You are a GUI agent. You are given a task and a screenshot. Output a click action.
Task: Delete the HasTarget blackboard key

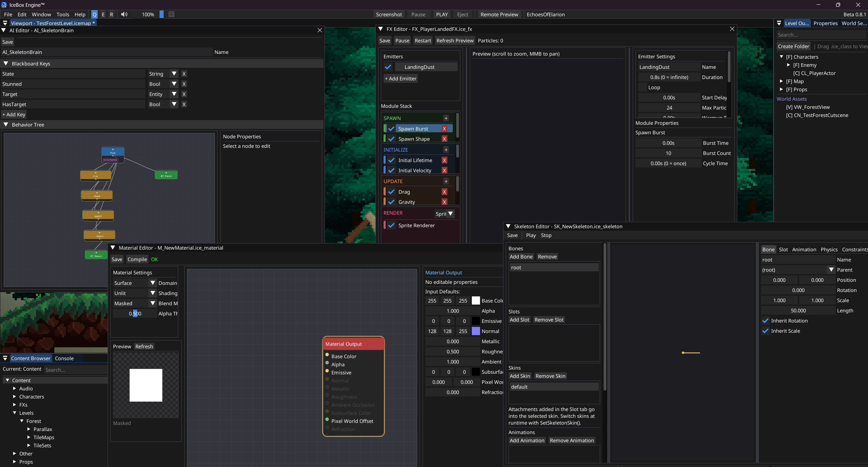184,104
